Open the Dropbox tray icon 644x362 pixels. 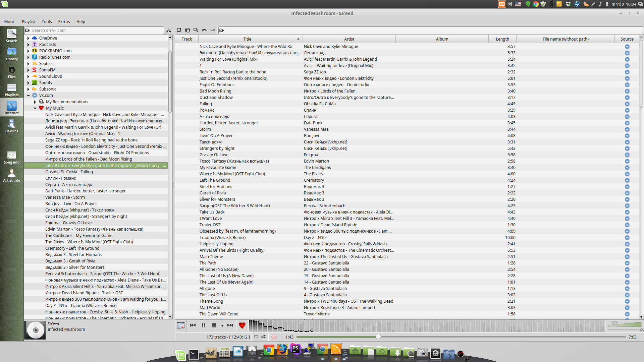click(x=568, y=4)
